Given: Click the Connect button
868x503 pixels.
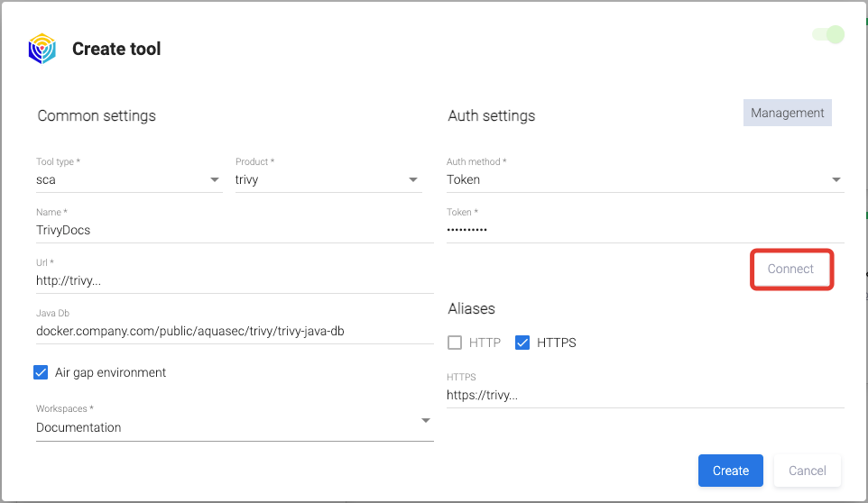Looking at the screenshot, I should click(790, 270).
